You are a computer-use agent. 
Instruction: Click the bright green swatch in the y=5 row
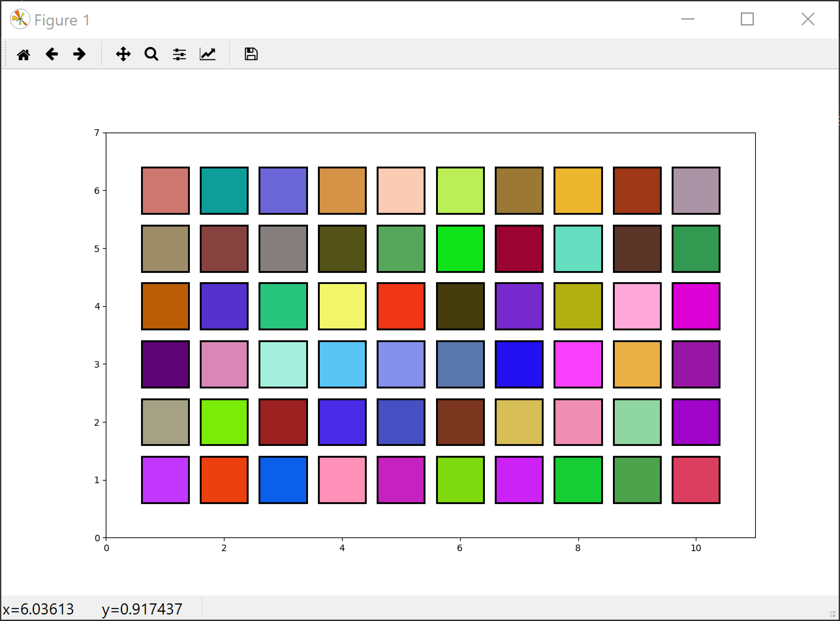pos(460,249)
